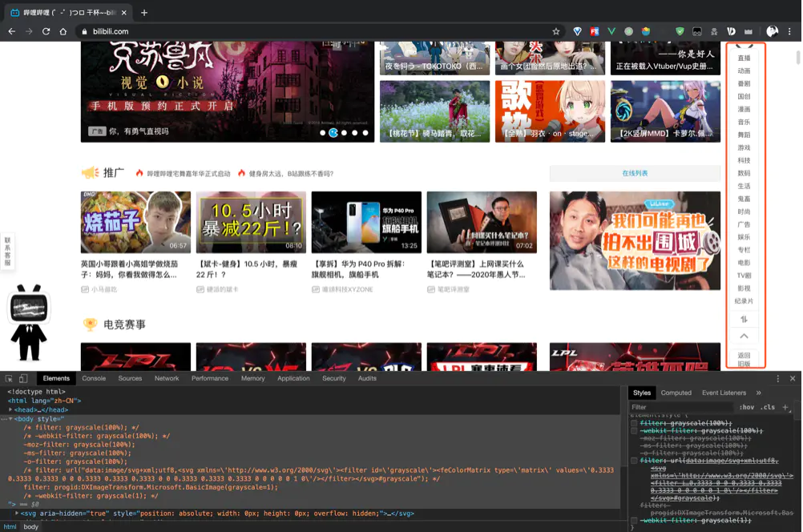Click the 'filter: progid:DXImageTransform' code line
803x532 pixels.
pyautogui.click(x=151, y=487)
